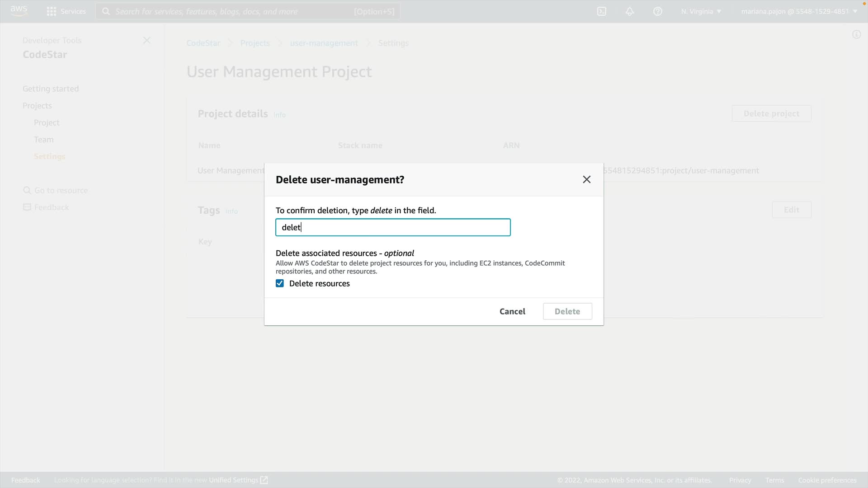This screenshot has height=488, width=868.
Task: Click the delete confirmation text field
Action: pyautogui.click(x=392, y=227)
